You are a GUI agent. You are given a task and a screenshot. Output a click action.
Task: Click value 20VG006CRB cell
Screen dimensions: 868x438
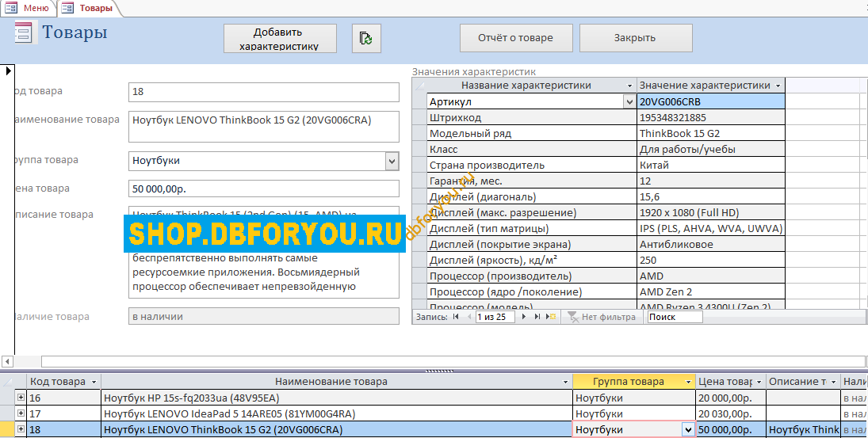(711, 101)
